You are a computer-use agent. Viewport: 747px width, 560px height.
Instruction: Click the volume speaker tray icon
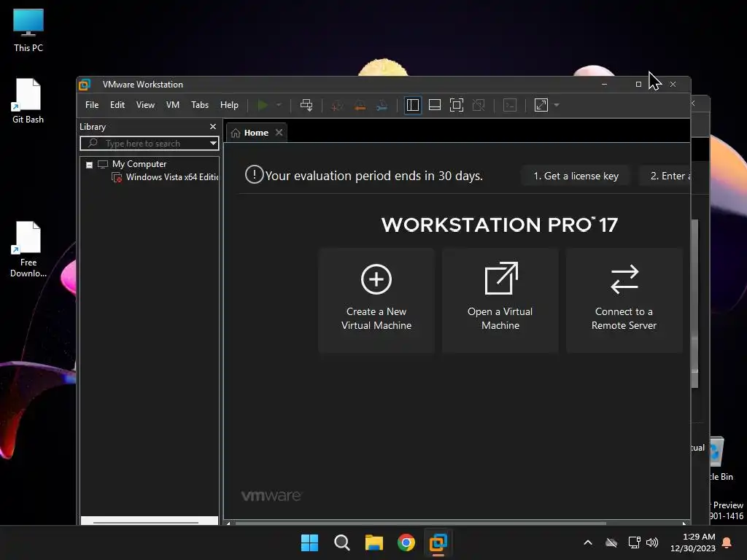[x=651, y=542]
